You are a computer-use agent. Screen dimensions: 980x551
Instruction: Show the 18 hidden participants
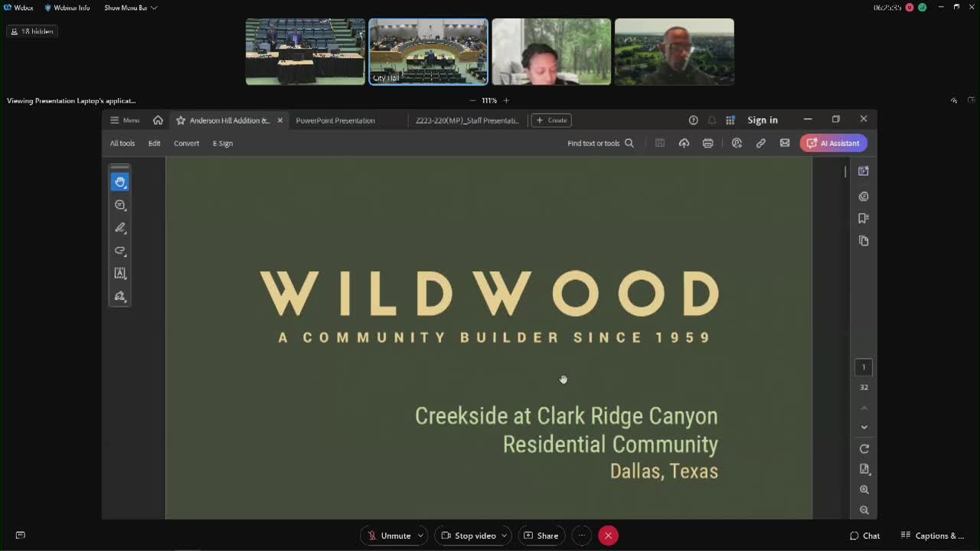[x=31, y=31]
